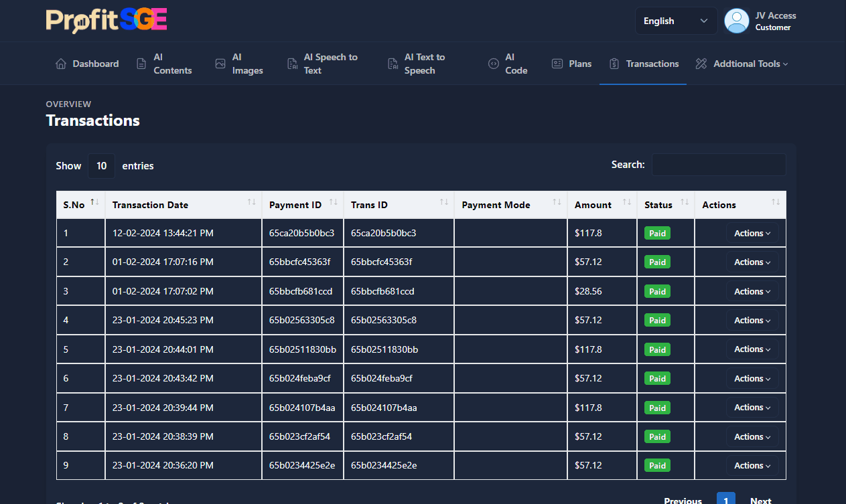
Task: Click the ProfitSGE logo
Action: (x=106, y=20)
